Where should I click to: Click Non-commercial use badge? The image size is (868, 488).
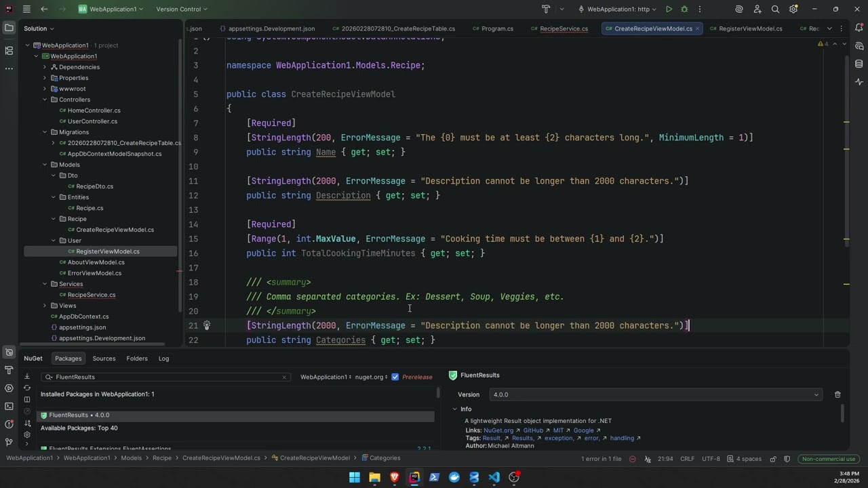point(829,459)
